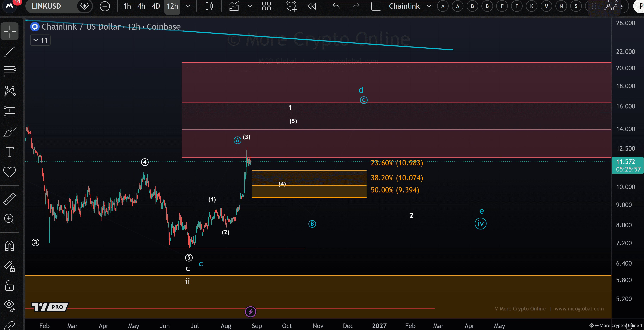Click the Chainlink coin logo in legend

click(35, 26)
